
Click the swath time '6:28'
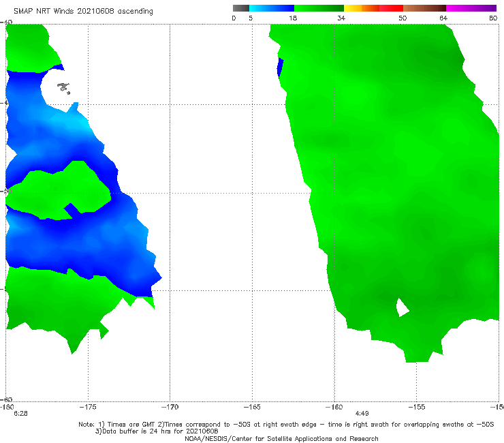point(20,414)
